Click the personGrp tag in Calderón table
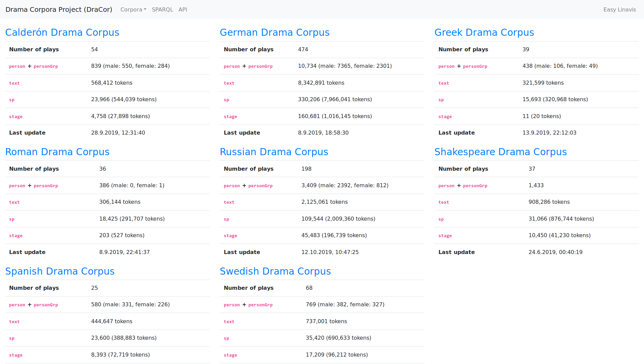This screenshot has width=644, height=364. pos(46,66)
